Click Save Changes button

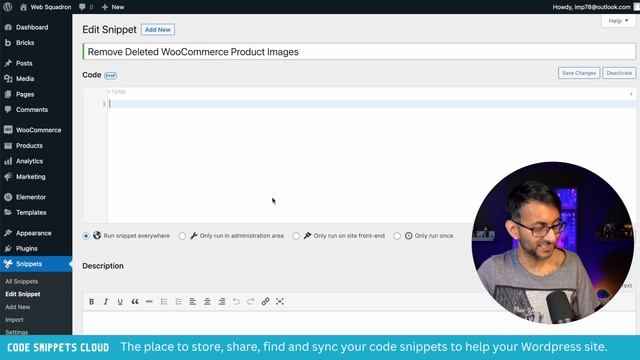coord(579,73)
